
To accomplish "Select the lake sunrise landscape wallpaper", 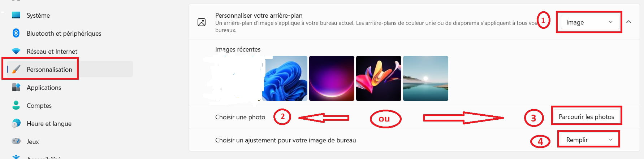I will pos(425,78).
